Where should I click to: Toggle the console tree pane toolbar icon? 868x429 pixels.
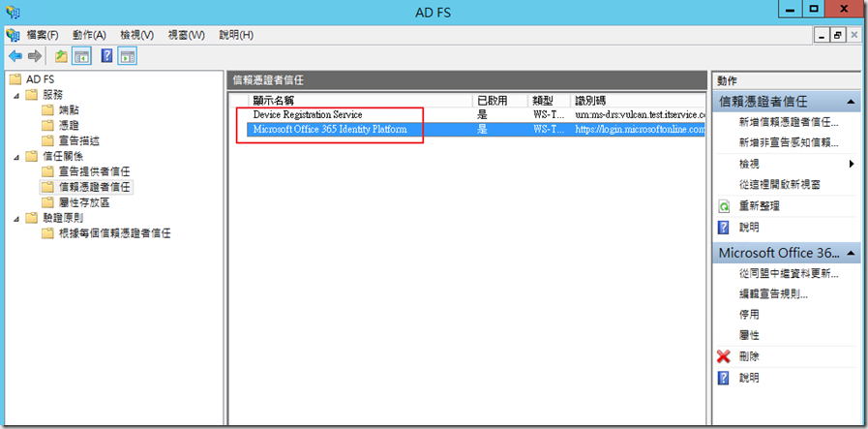pos(81,56)
